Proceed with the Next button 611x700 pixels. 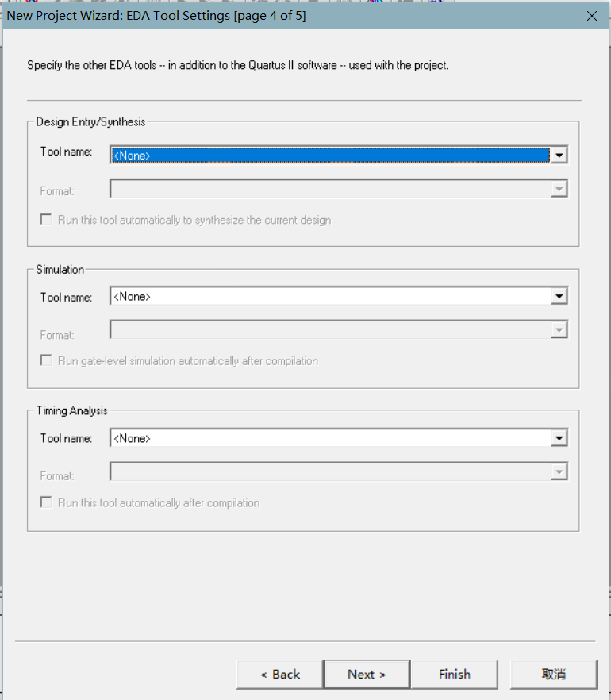click(x=367, y=674)
